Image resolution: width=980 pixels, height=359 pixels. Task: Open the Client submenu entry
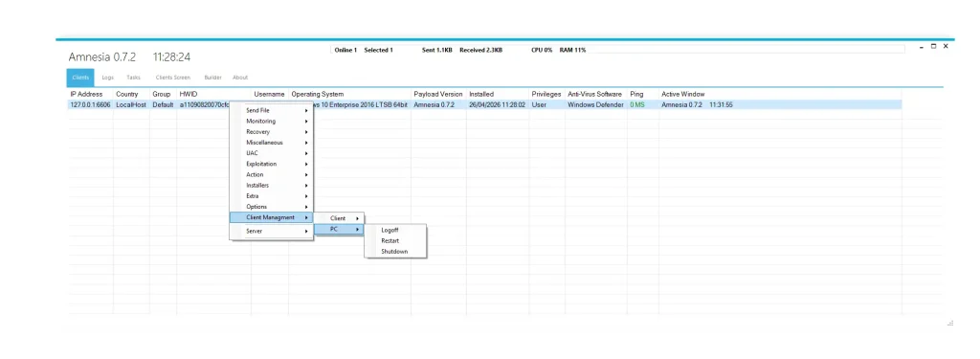coord(338,218)
